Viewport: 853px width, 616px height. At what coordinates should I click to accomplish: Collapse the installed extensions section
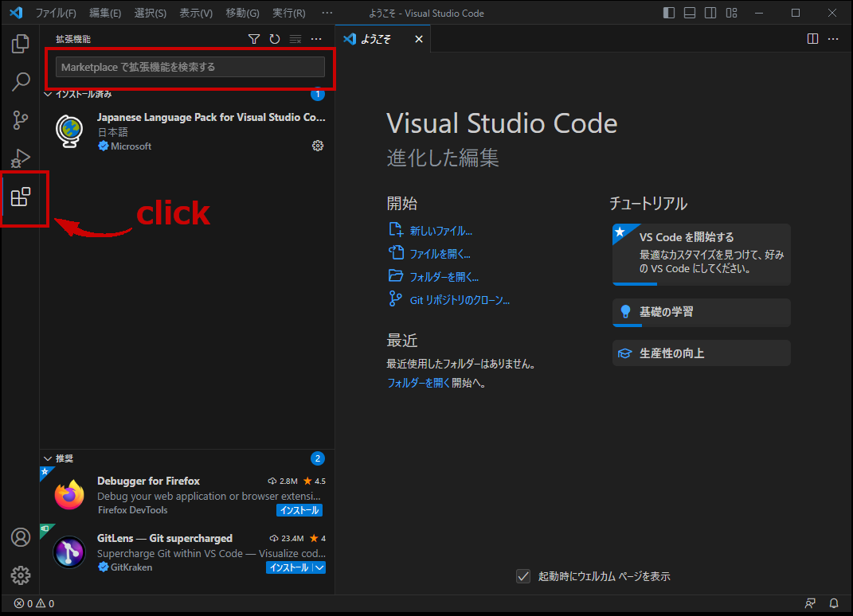point(48,94)
